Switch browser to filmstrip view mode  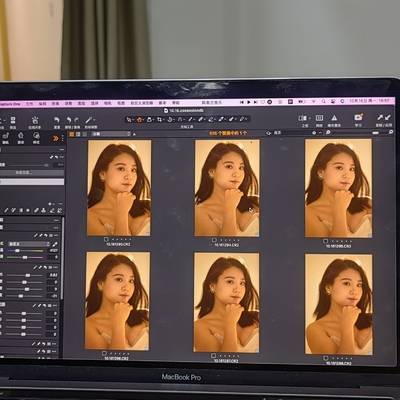[78, 134]
